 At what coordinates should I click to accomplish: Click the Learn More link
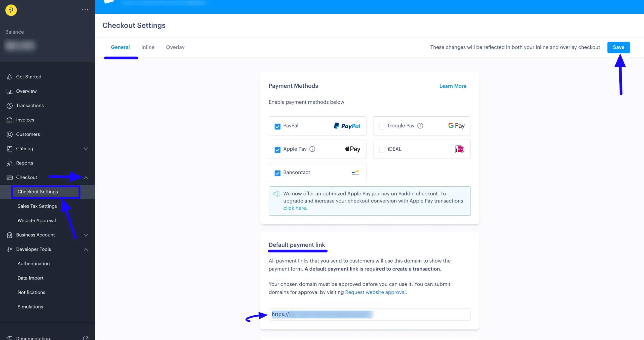(453, 86)
